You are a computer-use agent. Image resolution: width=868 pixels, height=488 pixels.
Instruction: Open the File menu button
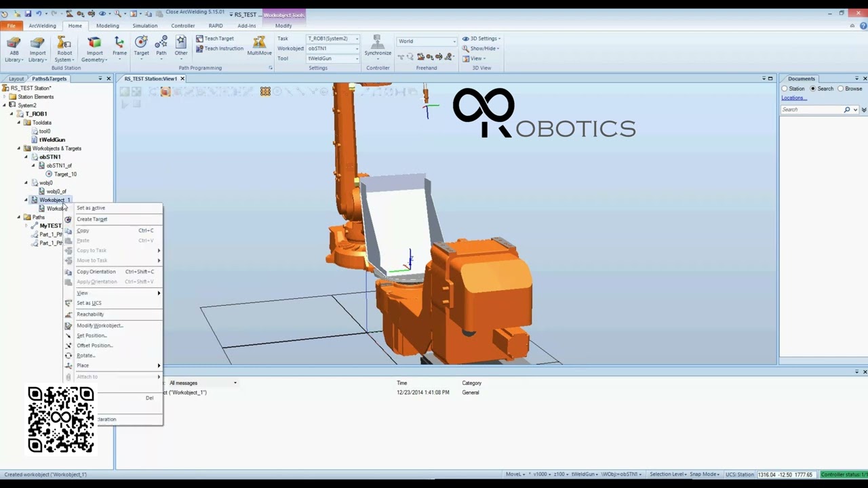click(12, 26)
